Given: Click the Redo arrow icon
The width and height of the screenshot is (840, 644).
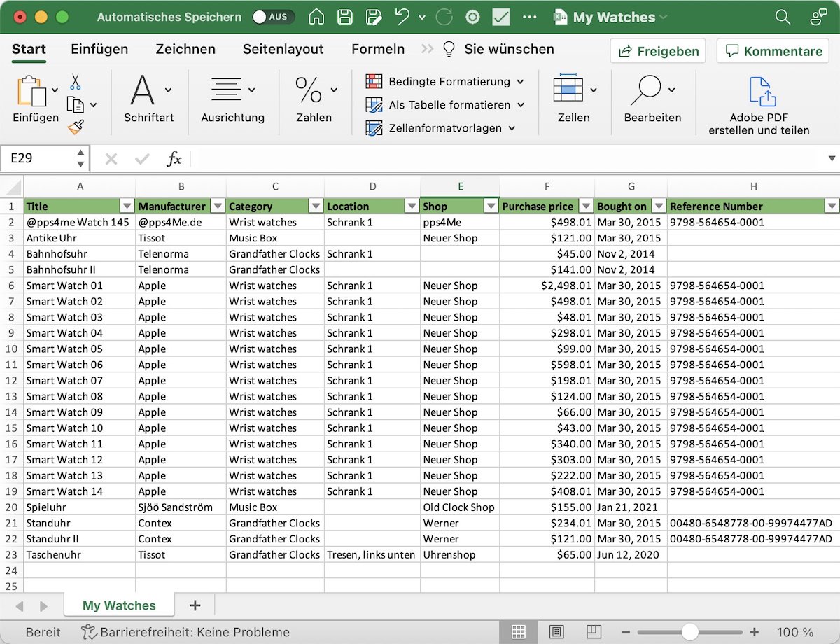Looking at the screenshot, I should coord(444,17).
